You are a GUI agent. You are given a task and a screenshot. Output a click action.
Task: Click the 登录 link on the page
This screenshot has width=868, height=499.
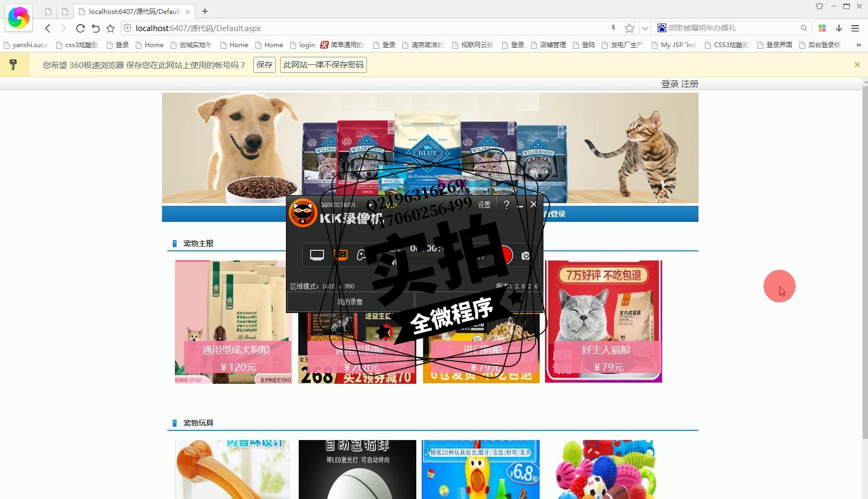[x=670, y=84]
